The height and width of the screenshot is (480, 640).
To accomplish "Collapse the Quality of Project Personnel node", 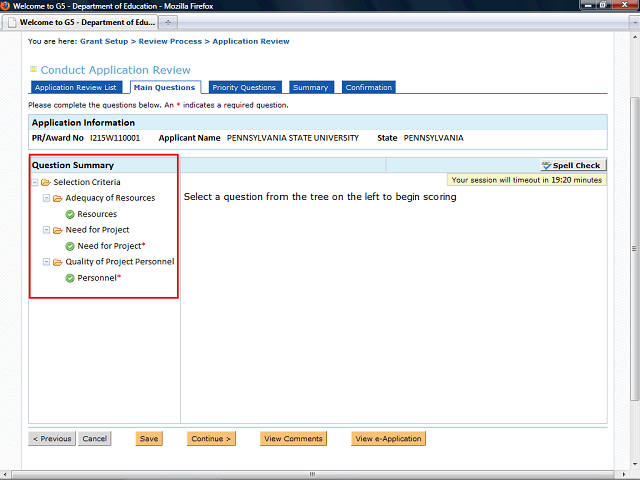I will 47,262.
